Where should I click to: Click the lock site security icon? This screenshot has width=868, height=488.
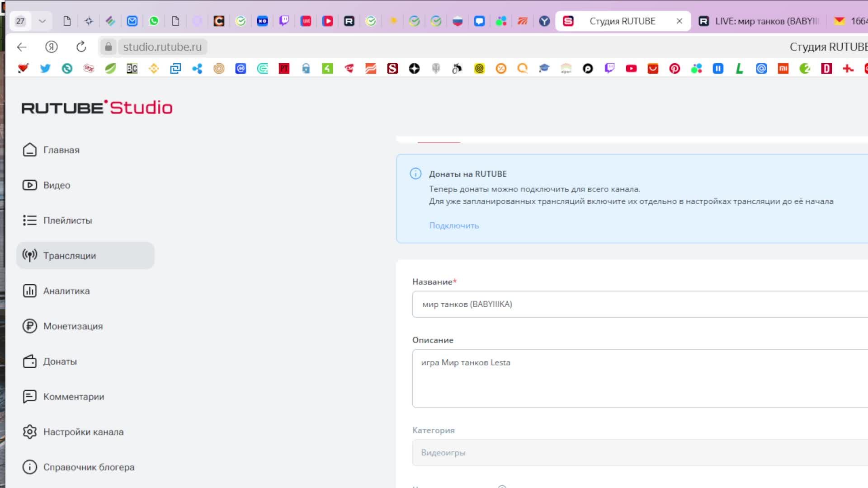click(108, 47)
